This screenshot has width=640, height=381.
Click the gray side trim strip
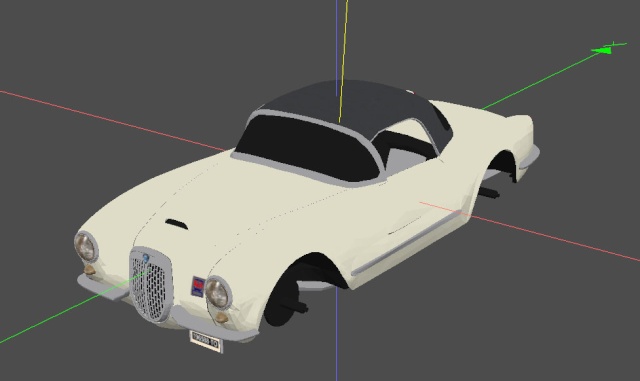(407, 243)
